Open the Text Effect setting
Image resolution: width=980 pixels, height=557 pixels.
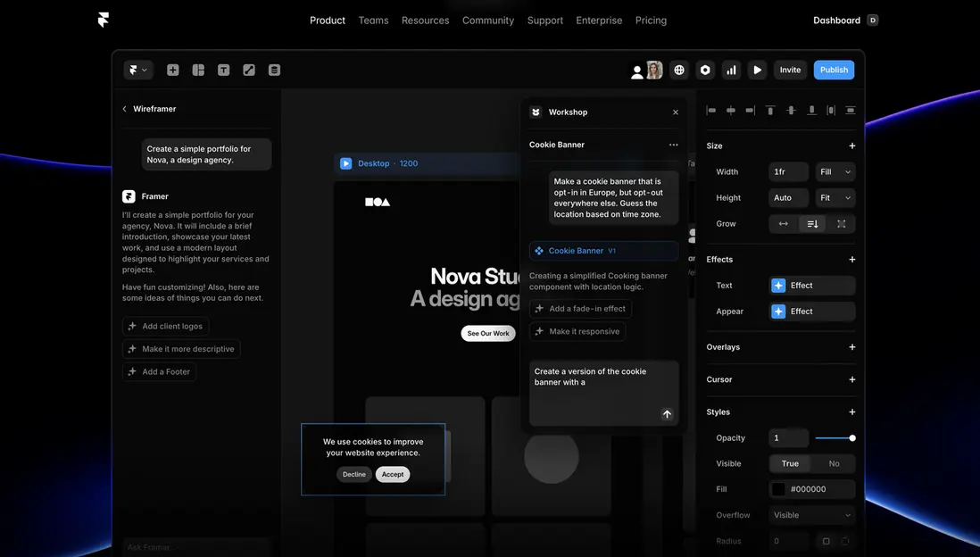pos(812,286)
